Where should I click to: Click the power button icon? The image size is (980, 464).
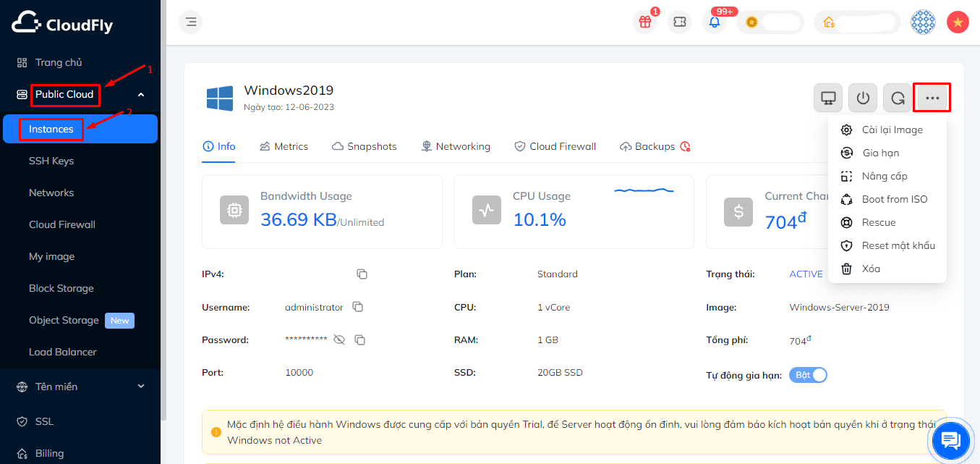click(x=863, y=98)
